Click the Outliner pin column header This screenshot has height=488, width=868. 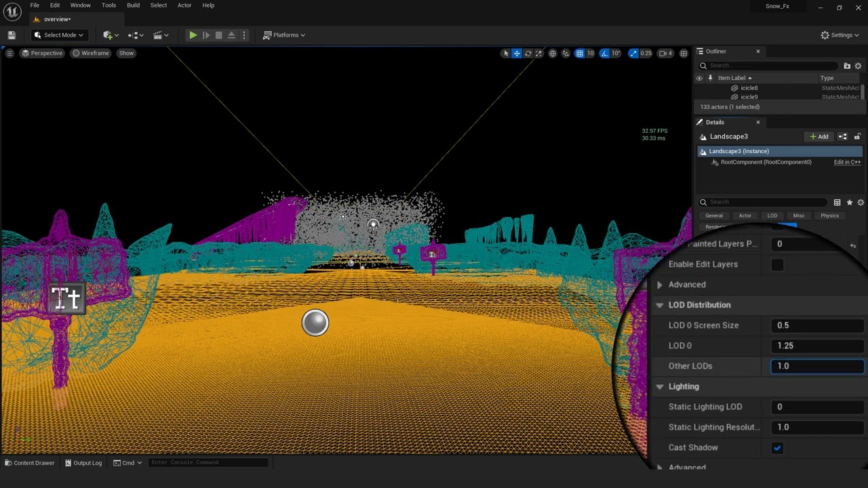point(711,78)
